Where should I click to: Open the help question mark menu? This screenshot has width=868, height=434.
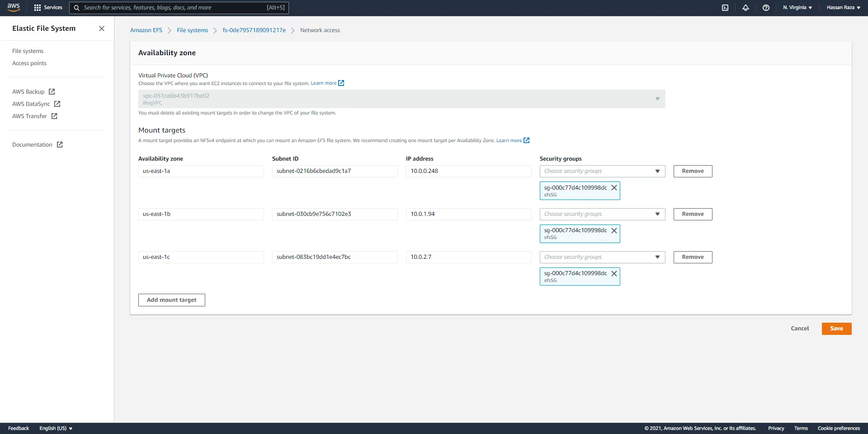coord(766,8)
